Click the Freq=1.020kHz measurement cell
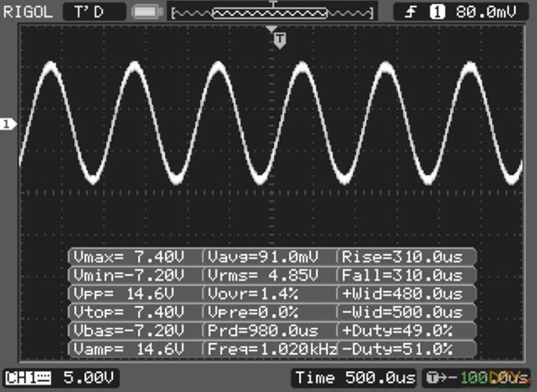The image size is (537, 392). pyautogui.click(x=271, y=349)
